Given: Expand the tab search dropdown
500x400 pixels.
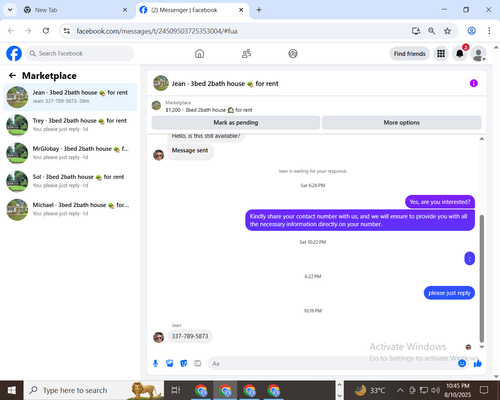Looking at the screenshot, I should [10, 10].
